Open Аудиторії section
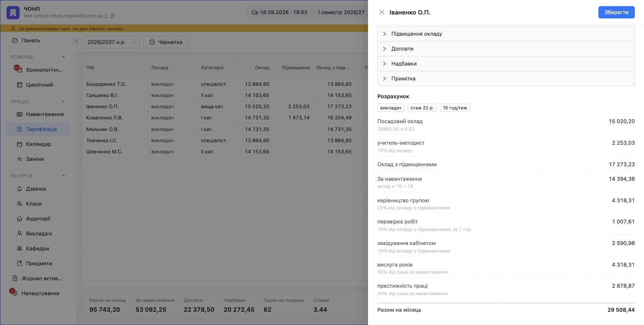Viewport: 644px width, 325px height. point(38,218)
